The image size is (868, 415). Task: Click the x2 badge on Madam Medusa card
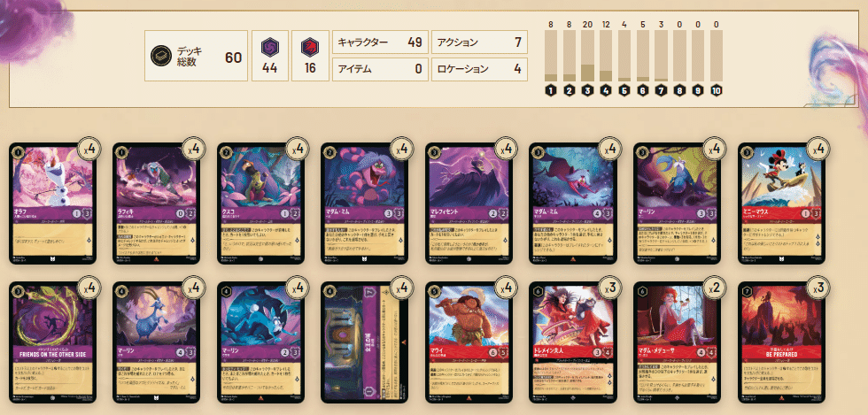click(x=713, y=288)
